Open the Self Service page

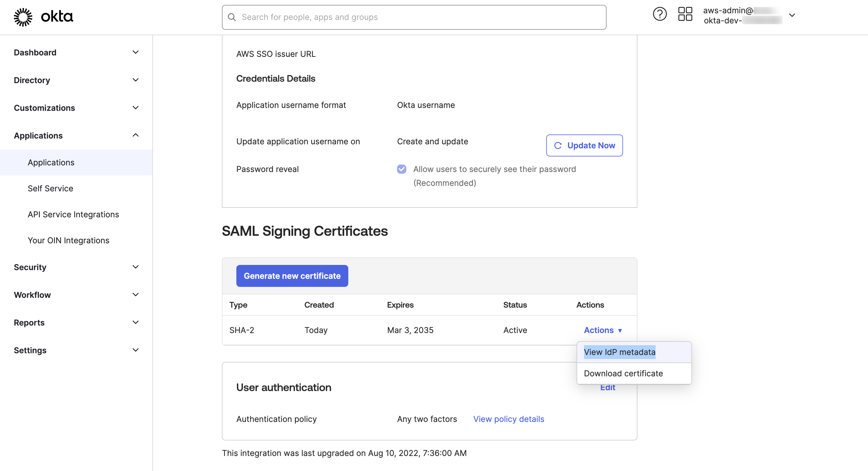point(50,188)
